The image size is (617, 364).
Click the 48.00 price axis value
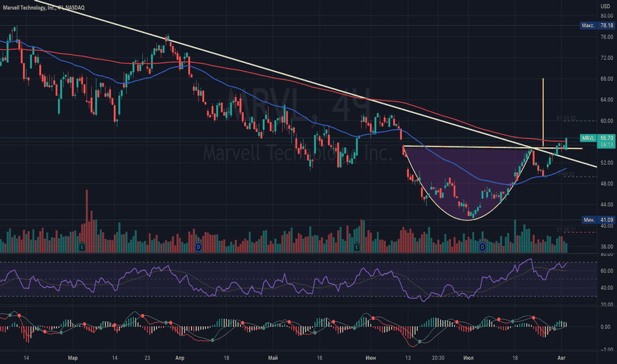click(607, 184)
